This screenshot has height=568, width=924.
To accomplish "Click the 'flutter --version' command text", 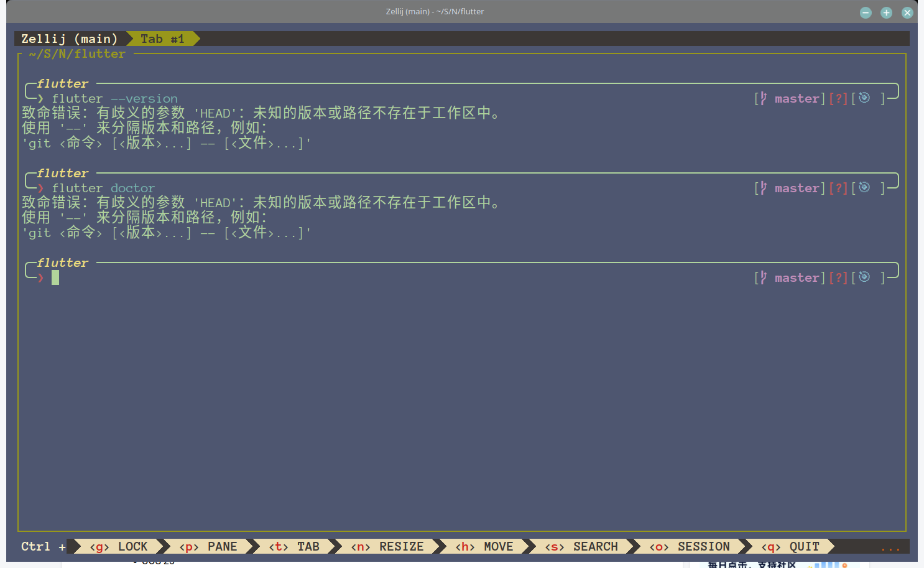I will (x=115, y=98).
